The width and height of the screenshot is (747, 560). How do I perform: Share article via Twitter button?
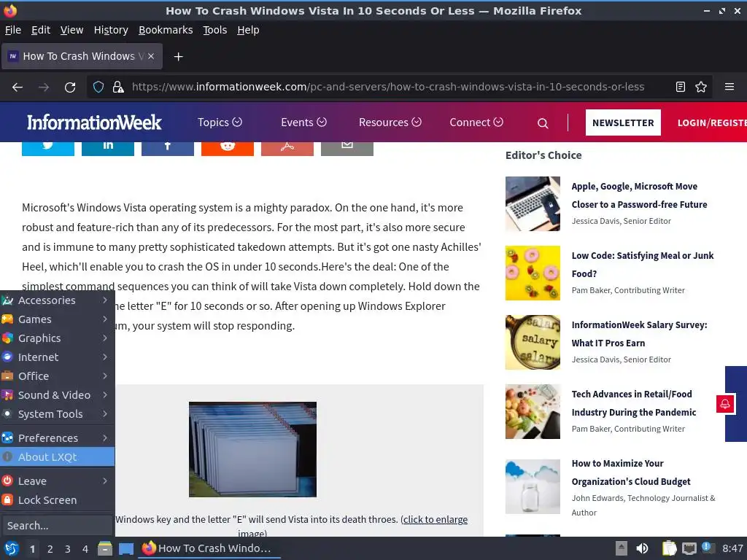(48, 148)
